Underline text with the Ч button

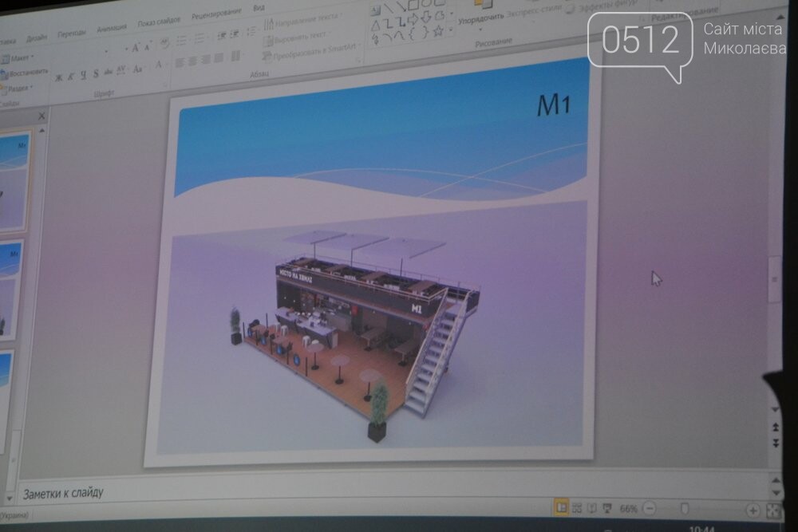(x=84, y=75)
